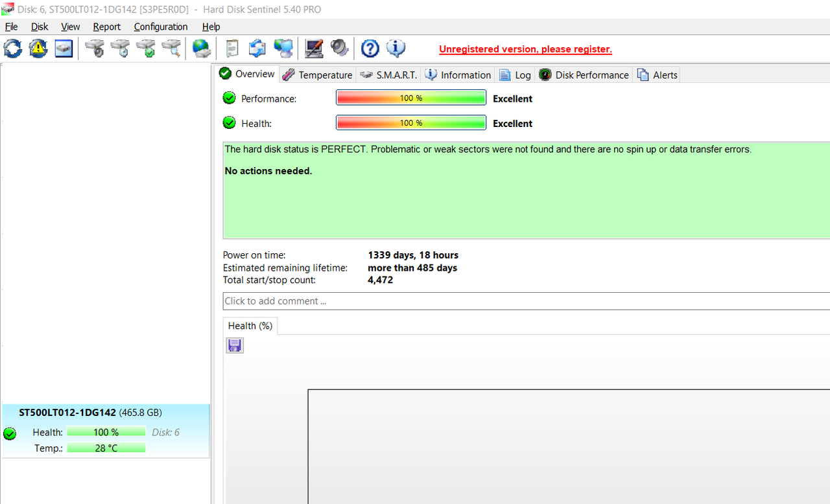The width and height of the screenshot is (830, 504).
Task: Click the speaker sound toolbar icon
Action: (339, 48)
